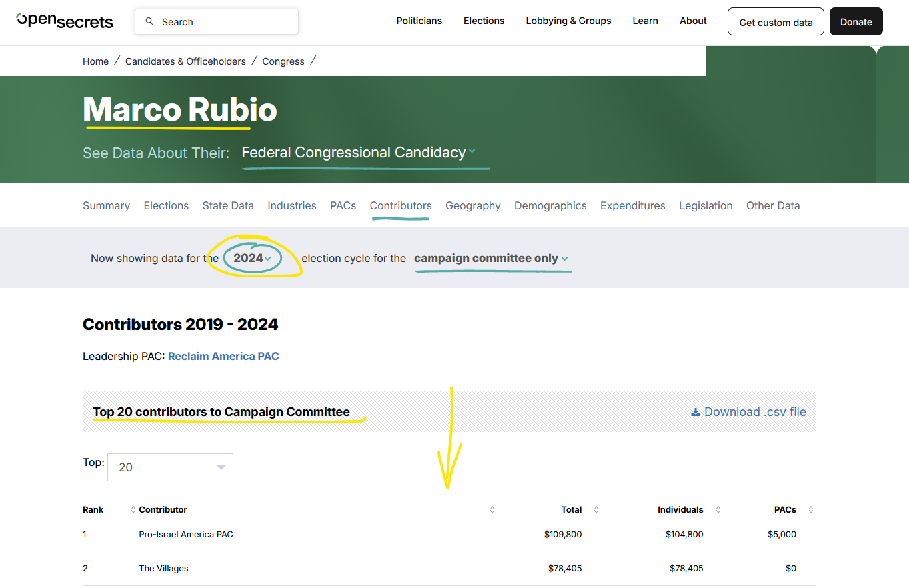Image resolution: width=909 pixels, height=588 pixels.
Task: Switch to the Other Data tab
Action: click(x=773, y=206)
